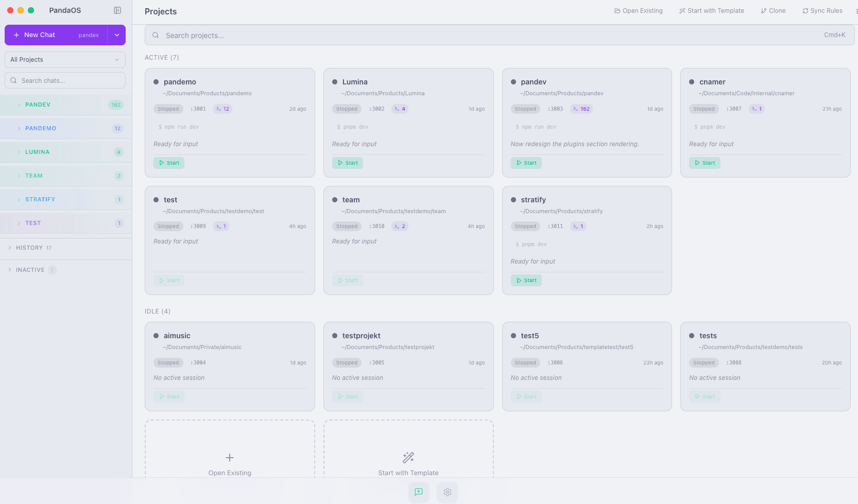Open the All Projects filter dropdown

[x=64, y=59]
